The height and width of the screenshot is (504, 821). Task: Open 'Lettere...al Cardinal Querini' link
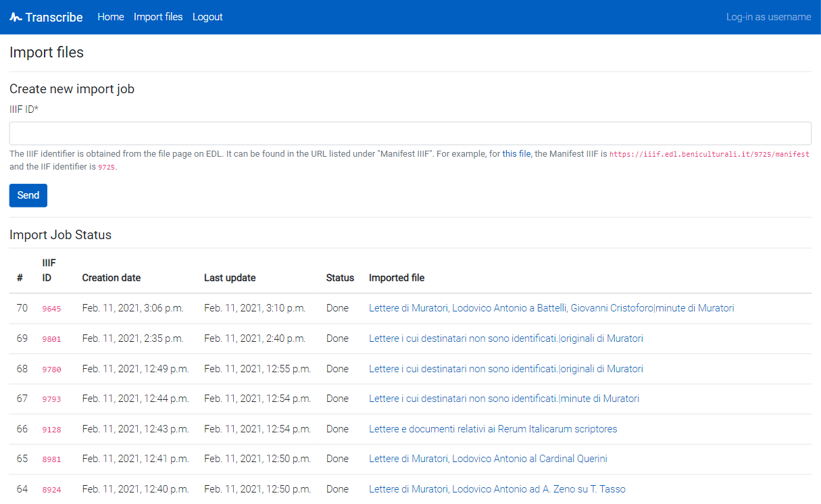click(488, 459)
